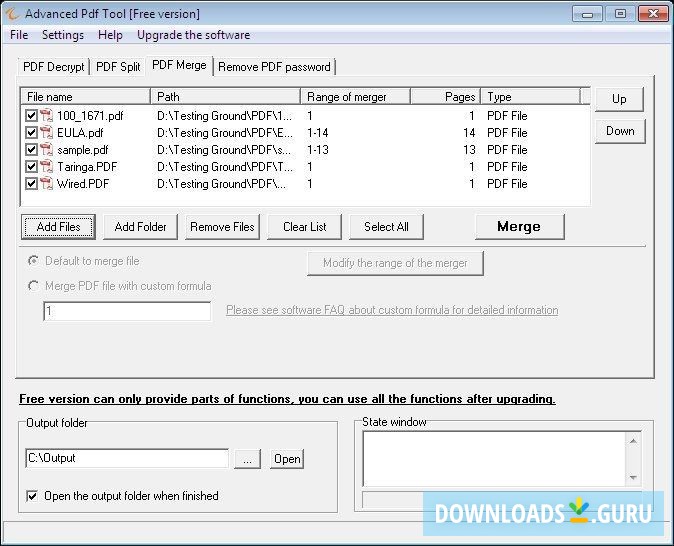Image resolution: width=674 pixels, height=546 pixels.
Task: Switch to the PDF Split tab
Action: [118, 67]
